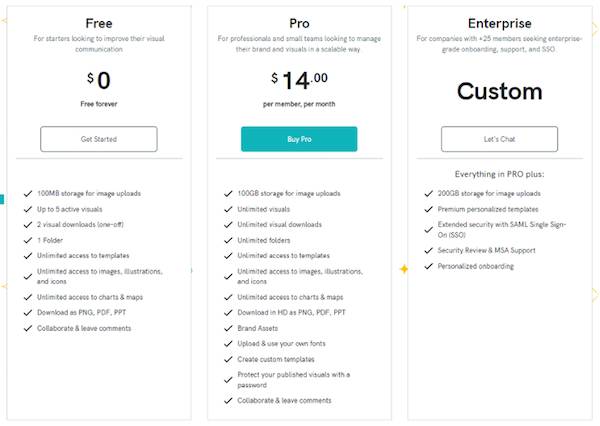Click Security Review & MSA Support feature
The width and height of the screenshot is (600, 426).
488,251
